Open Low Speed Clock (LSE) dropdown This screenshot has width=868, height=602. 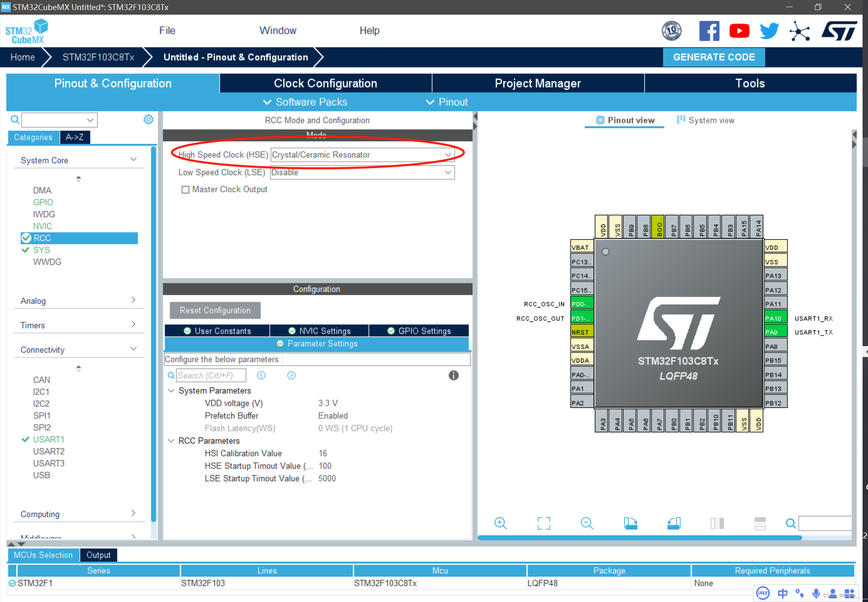pos(363,172)
